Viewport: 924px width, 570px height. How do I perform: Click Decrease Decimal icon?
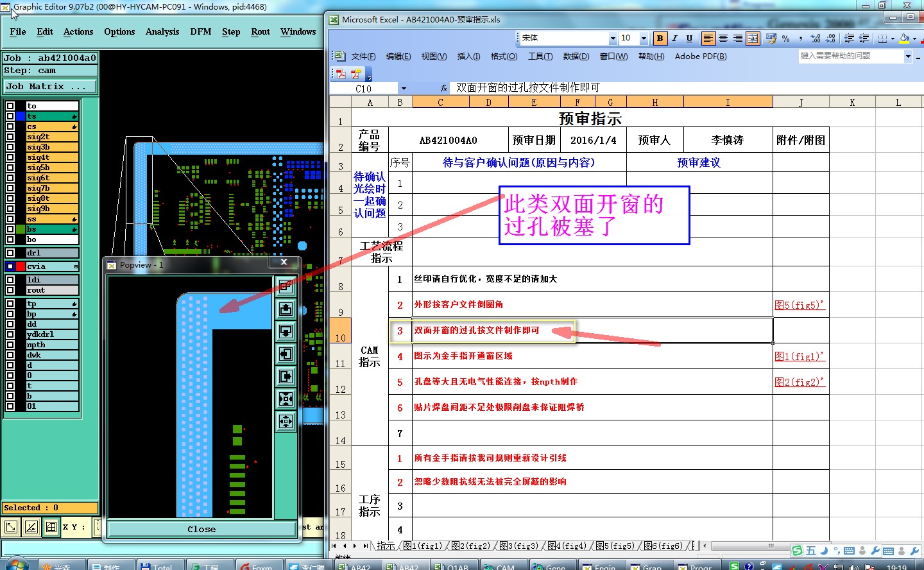(831, 39)
